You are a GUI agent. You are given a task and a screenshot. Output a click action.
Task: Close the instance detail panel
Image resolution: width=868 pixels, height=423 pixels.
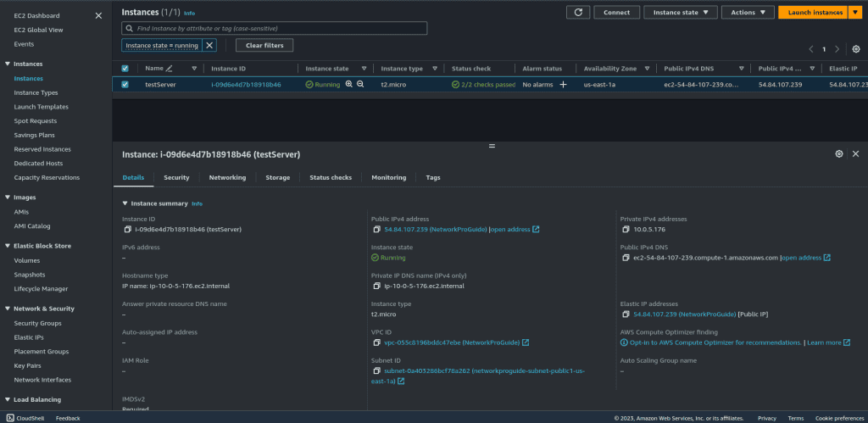856,154
